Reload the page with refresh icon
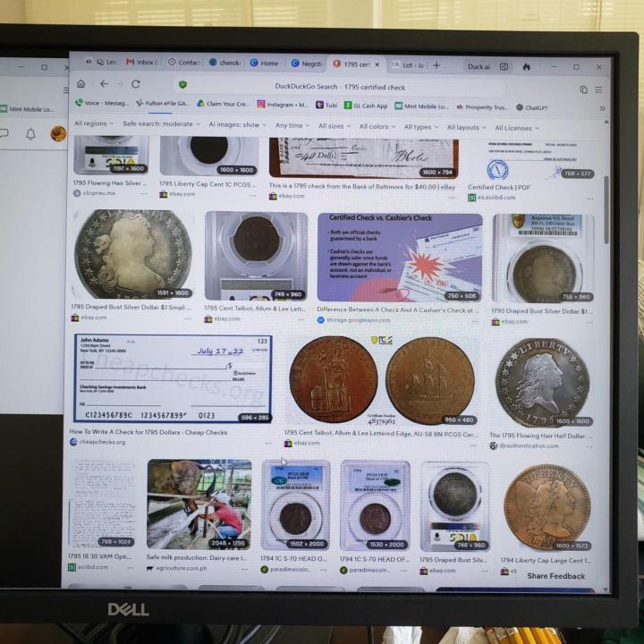This screenshot has height=644, width=644. pyautogui.click(x=136, y=84)
